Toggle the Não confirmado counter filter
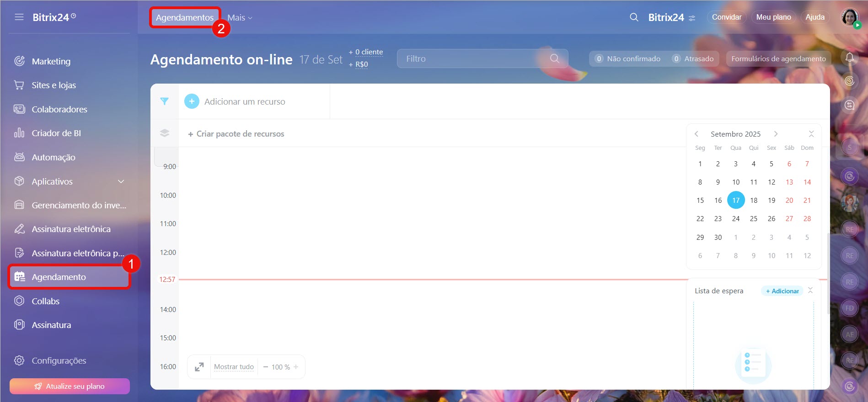 click(x=627, y=58)
